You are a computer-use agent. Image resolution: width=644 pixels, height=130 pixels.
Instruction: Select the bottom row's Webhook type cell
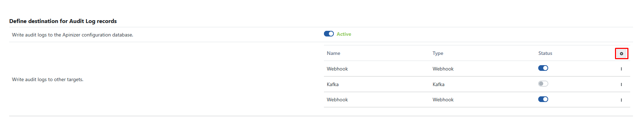[x=443, y=100]
